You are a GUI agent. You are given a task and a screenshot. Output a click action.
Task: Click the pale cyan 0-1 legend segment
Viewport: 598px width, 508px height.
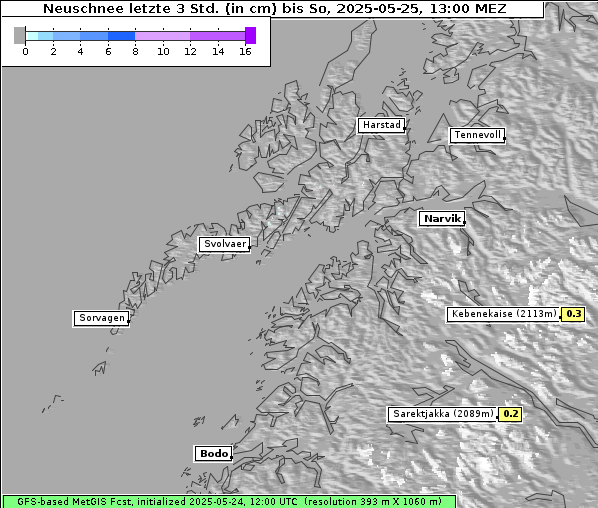pyautogui.click(x=32, y=36)
